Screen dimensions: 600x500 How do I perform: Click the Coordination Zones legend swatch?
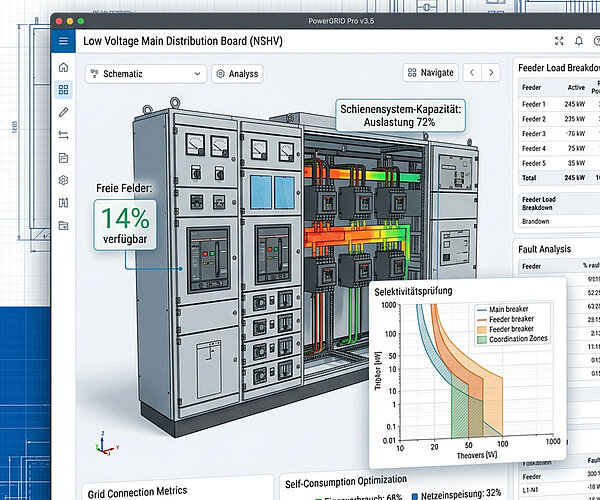pos(482,339)
